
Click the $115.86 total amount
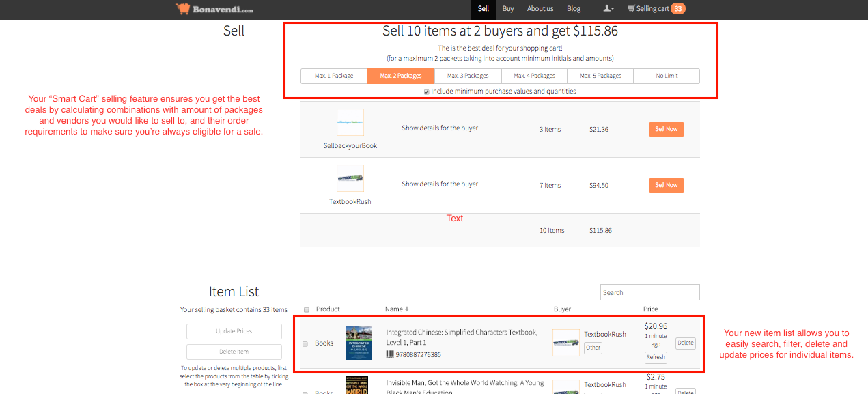pos(600,231)
